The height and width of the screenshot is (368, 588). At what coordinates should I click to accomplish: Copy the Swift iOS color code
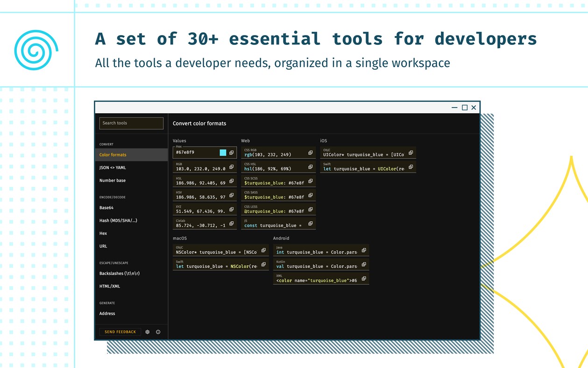[x=411, y=166]
